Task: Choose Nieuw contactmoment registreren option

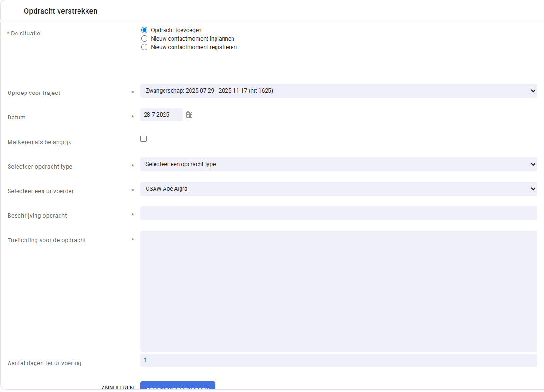Action: pos(144,47)
